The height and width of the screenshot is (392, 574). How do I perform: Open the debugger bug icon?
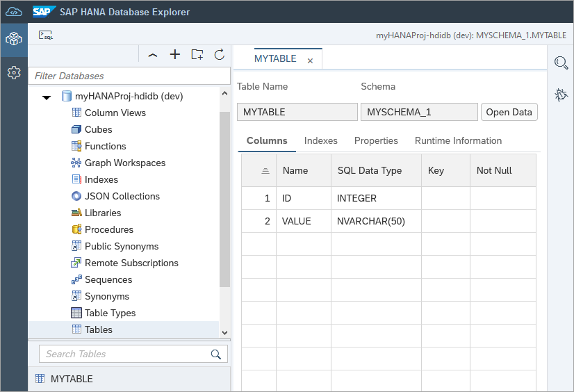pyautogui.click(x=561, y=95)
